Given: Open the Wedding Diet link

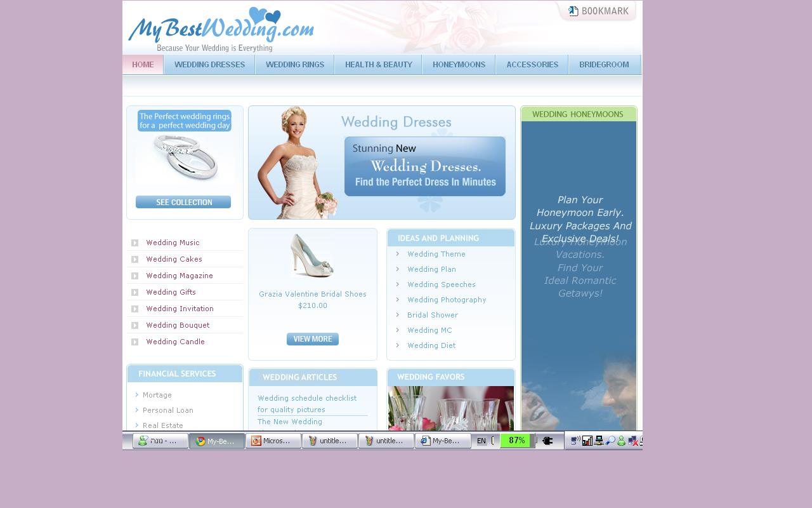Looking at the screenshot, I should point(431,345).
